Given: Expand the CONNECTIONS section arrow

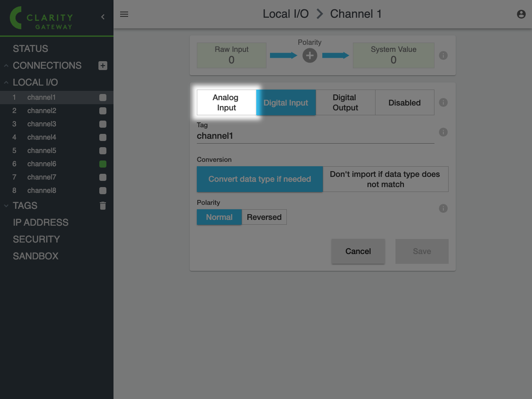Looking at the screenshot, I should (6, 66).
